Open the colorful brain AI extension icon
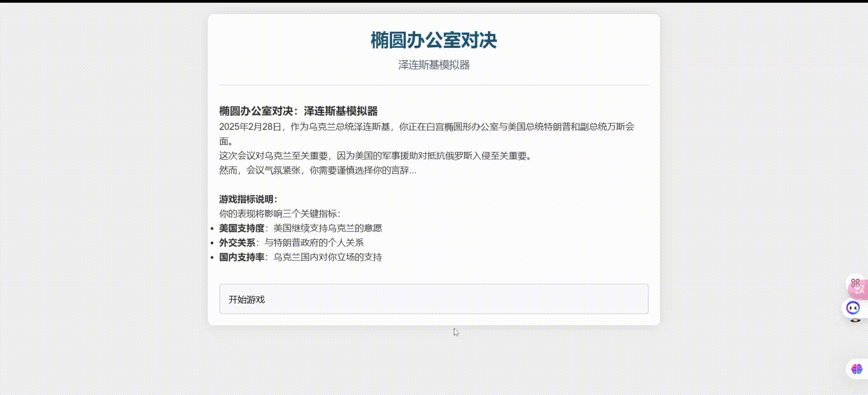The width and height of the screenshot is (868, 395). (x=856, y=369)
